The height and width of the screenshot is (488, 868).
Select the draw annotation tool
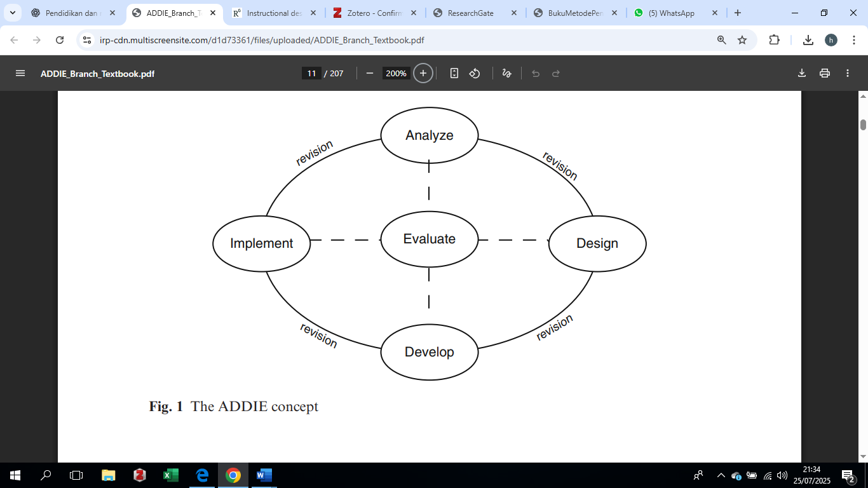coord(506,73)
